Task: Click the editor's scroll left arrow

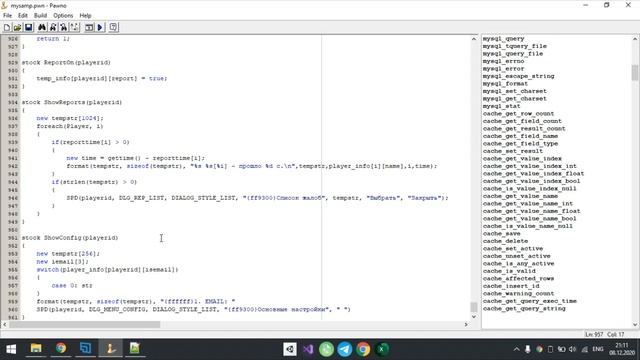Action: [4, 324]
